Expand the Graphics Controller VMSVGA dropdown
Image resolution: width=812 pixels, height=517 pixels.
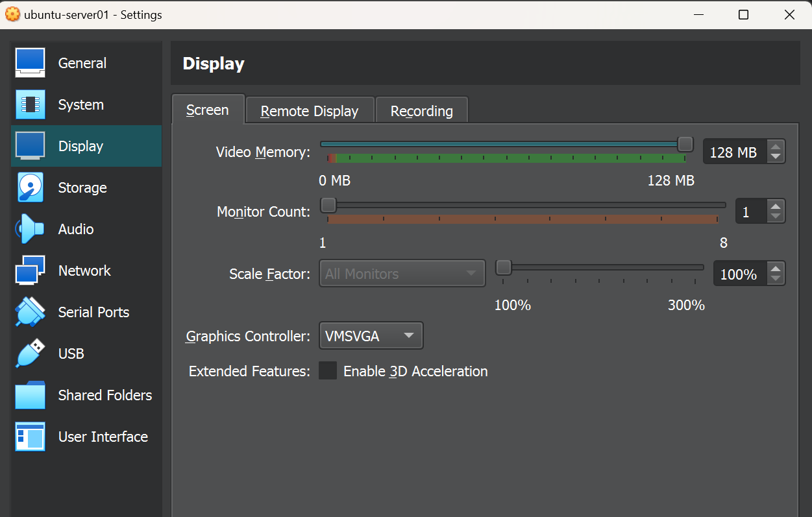point(371,336)
